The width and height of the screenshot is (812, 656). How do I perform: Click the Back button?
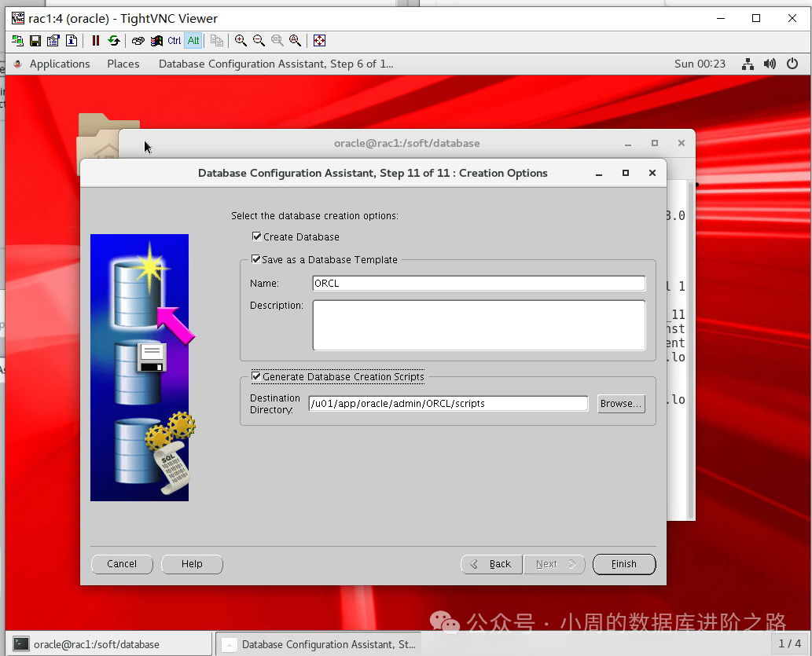coord(491,564)
